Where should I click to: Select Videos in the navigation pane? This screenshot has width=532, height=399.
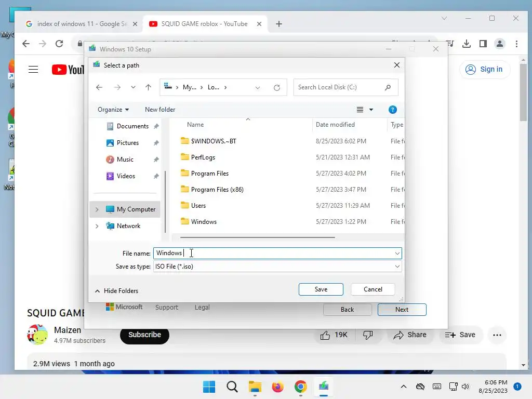(x=126, y=176)
